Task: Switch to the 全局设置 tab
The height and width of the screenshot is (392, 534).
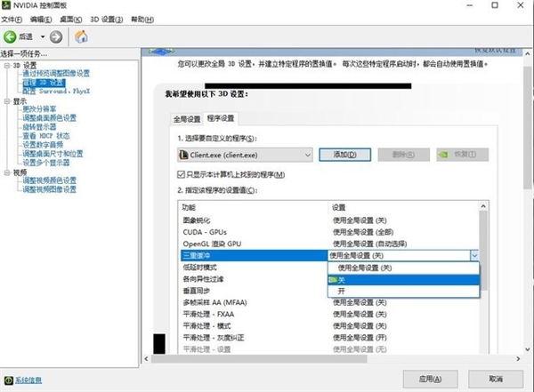Action: click(187, 119)
